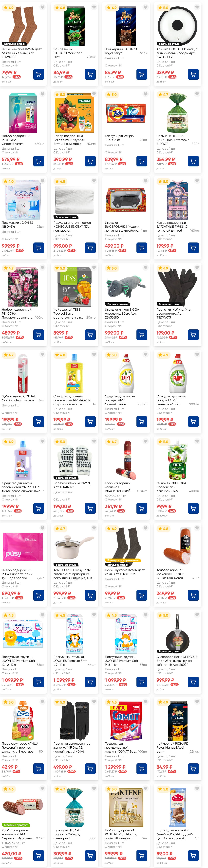Add COMAT dishwasher tablets to cart

pyautogui.click(x=141, y=769)
